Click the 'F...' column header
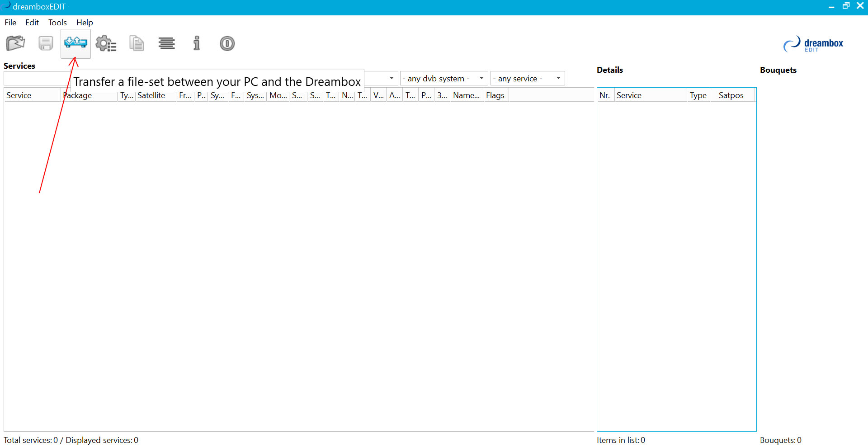 pyautogui.click(x=236, y=95)
